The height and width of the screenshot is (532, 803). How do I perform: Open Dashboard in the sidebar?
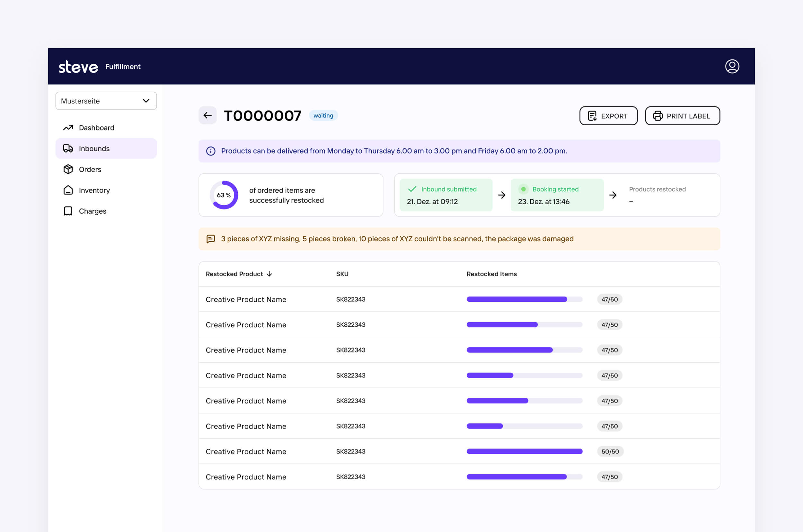(x=96, y=128)
